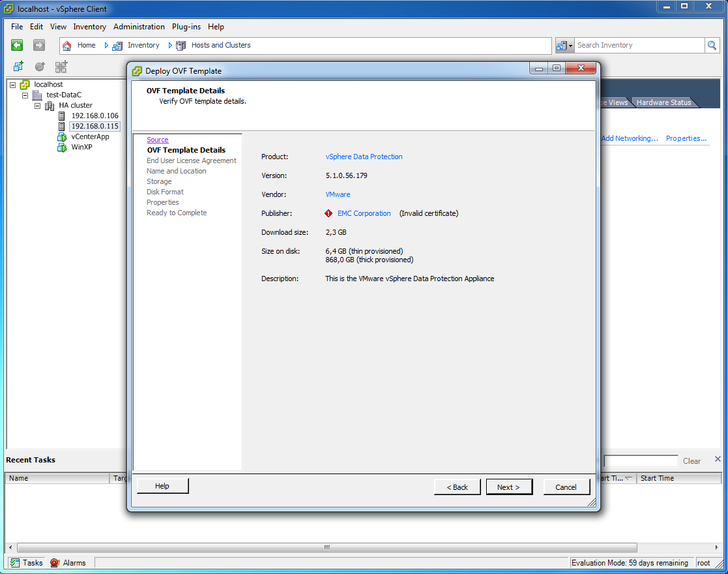Viewport: 728px width, 574px height.
Task: Select the HA cluster icon
Action: [x=50, y=106]
